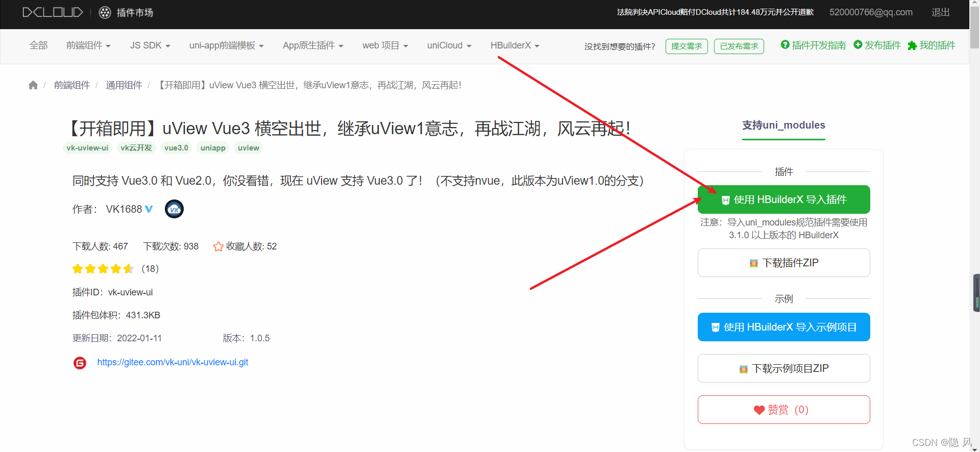The height and width of the screenshot is (452, 980).
Task: Click 使用 HBuilderX 导入插件 green button
Action: pyautogui.click(x=783, y=199)
